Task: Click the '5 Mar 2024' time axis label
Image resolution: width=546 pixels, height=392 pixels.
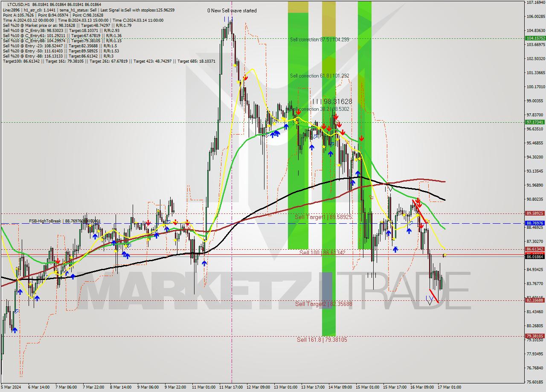Action: click(11, 387)
